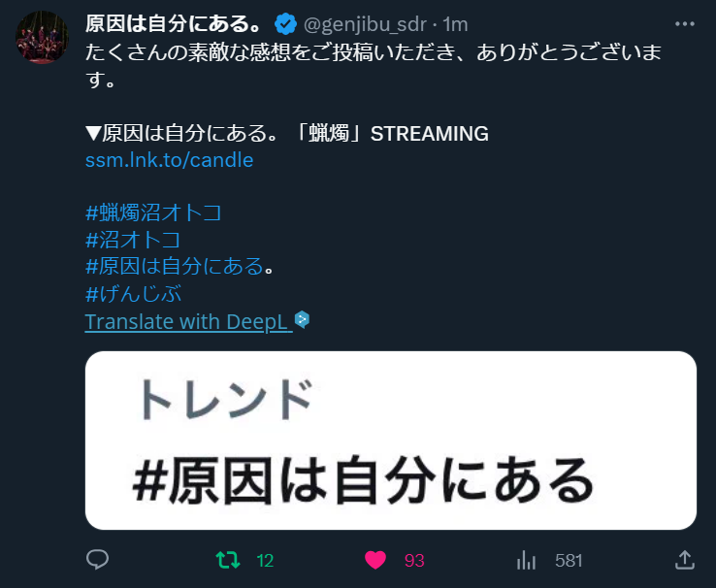Viewport: 716px width, 588px height.
Task: Open hashtag #沼オトコ
Action: pos(133,240)
